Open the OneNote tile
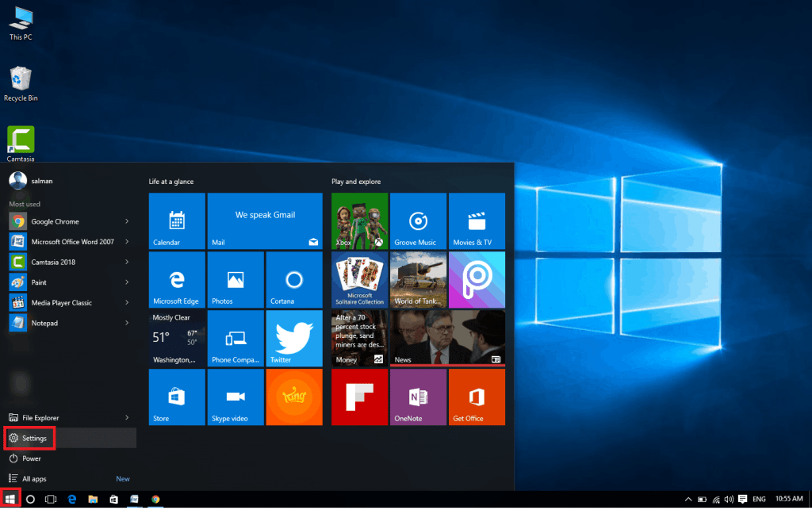Image resolution: width=812 pixels, height=510 pixels. point(418,397)
